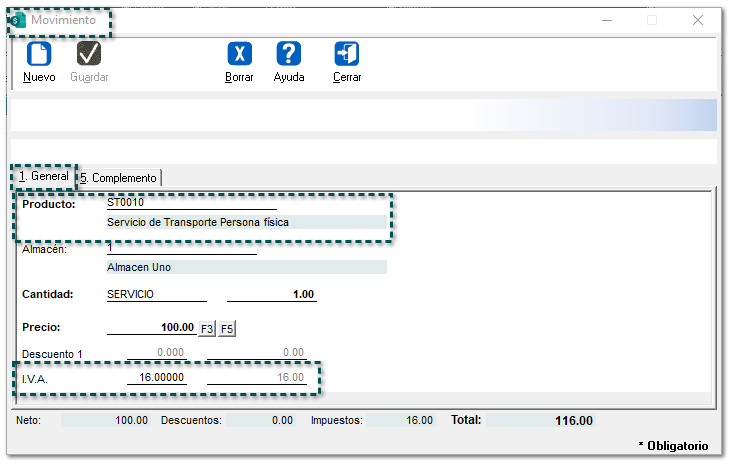The width and height of the screenshot is (731, 464).
Task: Click the Borrar X icon
Action: [240, 54]
